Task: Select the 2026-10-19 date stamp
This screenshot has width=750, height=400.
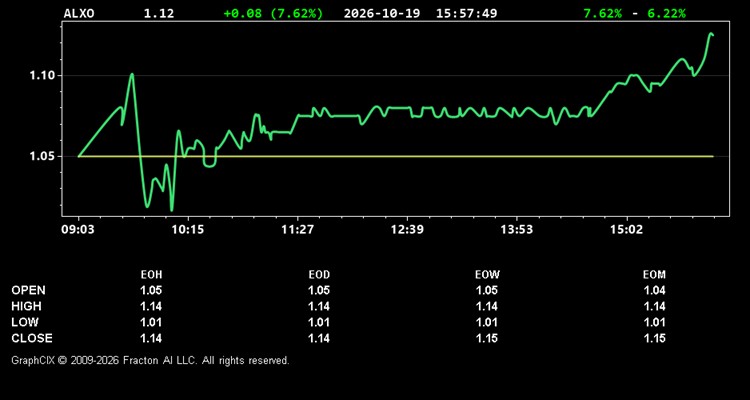Action: 382,13
